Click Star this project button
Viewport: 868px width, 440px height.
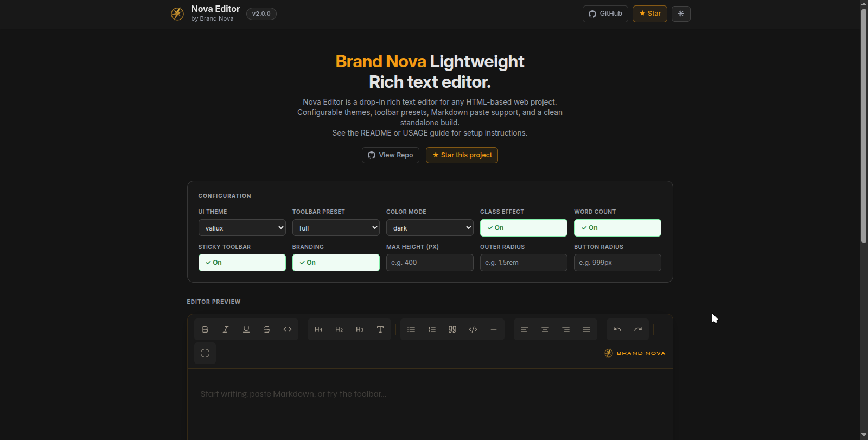pyautogui.click(x=462, y=155)
